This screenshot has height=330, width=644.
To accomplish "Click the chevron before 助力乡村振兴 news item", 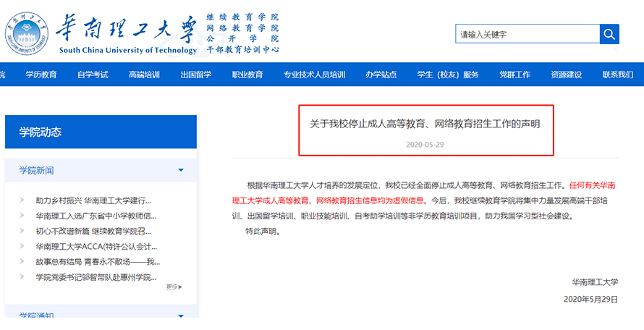I will [x=22, y=200].
